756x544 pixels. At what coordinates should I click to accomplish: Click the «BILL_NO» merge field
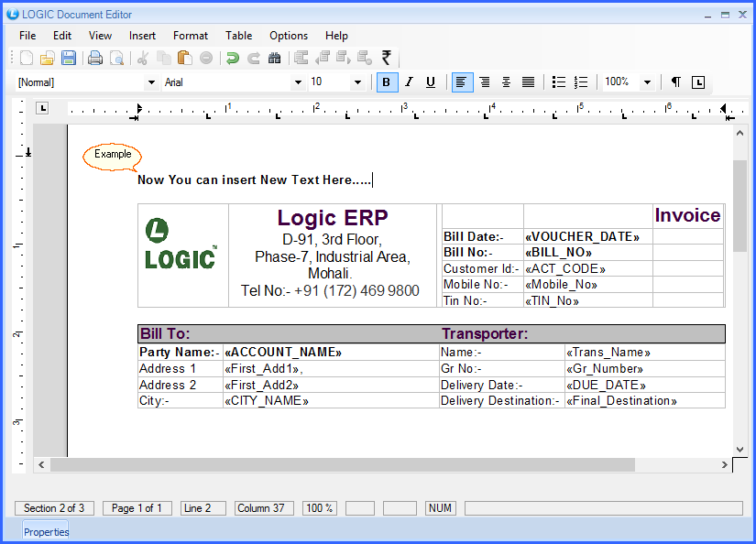558,252
